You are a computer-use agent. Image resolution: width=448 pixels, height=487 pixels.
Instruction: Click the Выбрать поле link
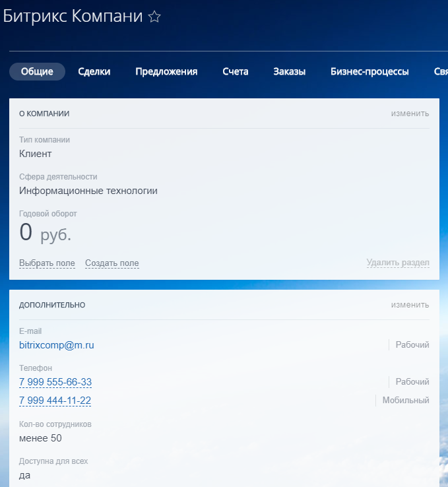(x=47, y=263)
